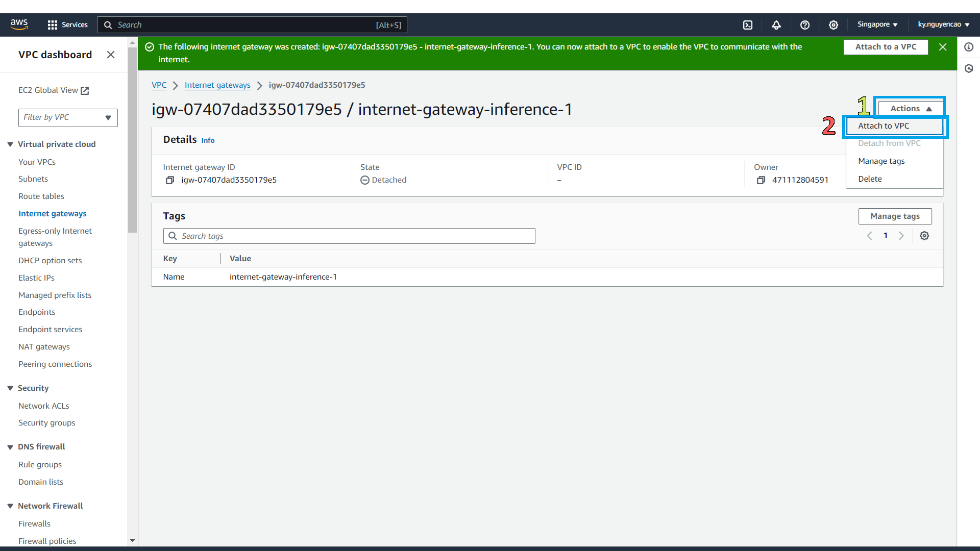Click the Key column header
This screenshot has height=551, width=980.
point(170,259)
